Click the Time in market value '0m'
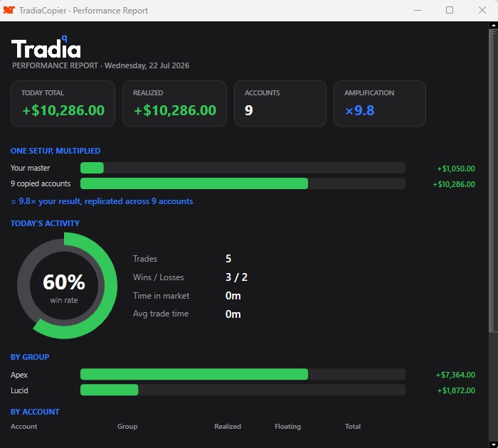 pyautogui.click(x=233, y=296)
